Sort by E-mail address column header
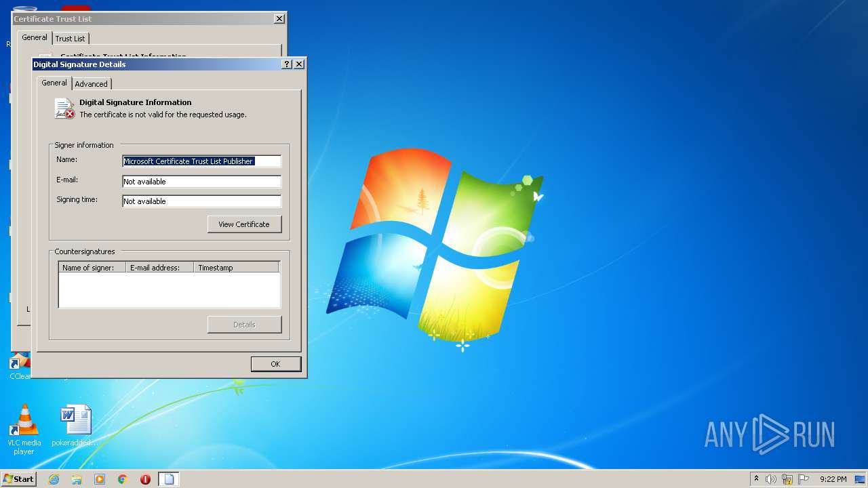Viewport: 868px width, 488px height. pyautogui.click(x=160, y=268)
